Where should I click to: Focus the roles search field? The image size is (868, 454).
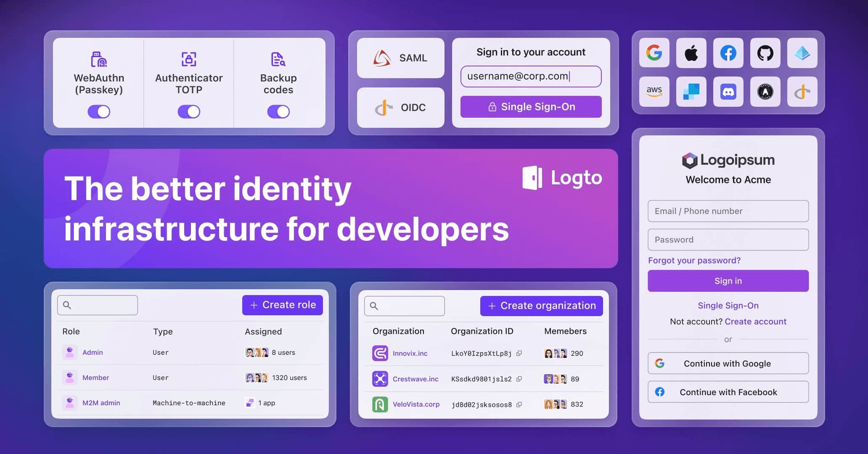pos(98,305)
